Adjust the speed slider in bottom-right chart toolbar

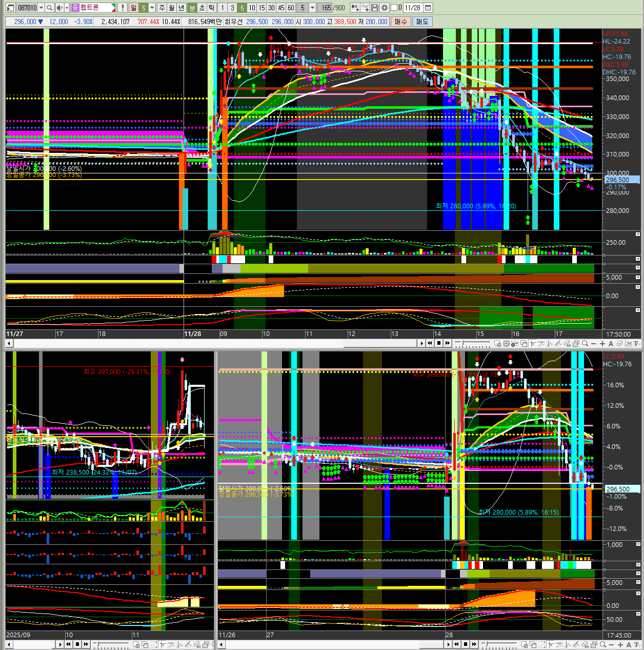(498, 644)
